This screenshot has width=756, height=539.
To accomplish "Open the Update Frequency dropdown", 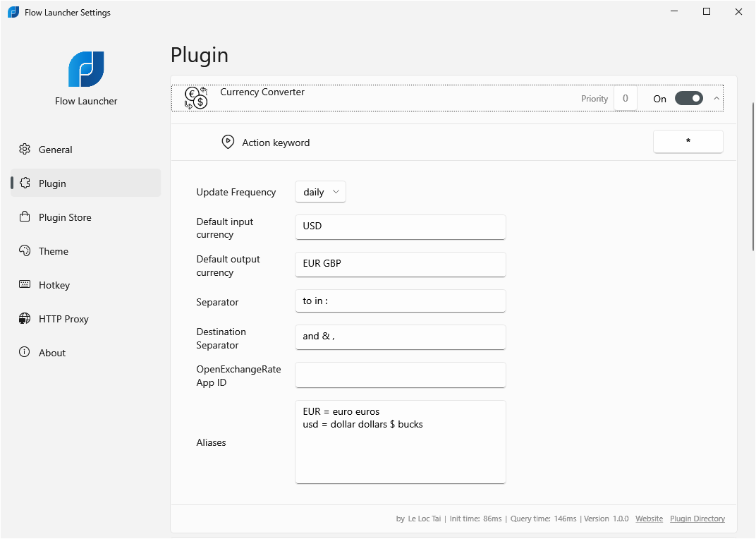I will [x=320, y=192].
